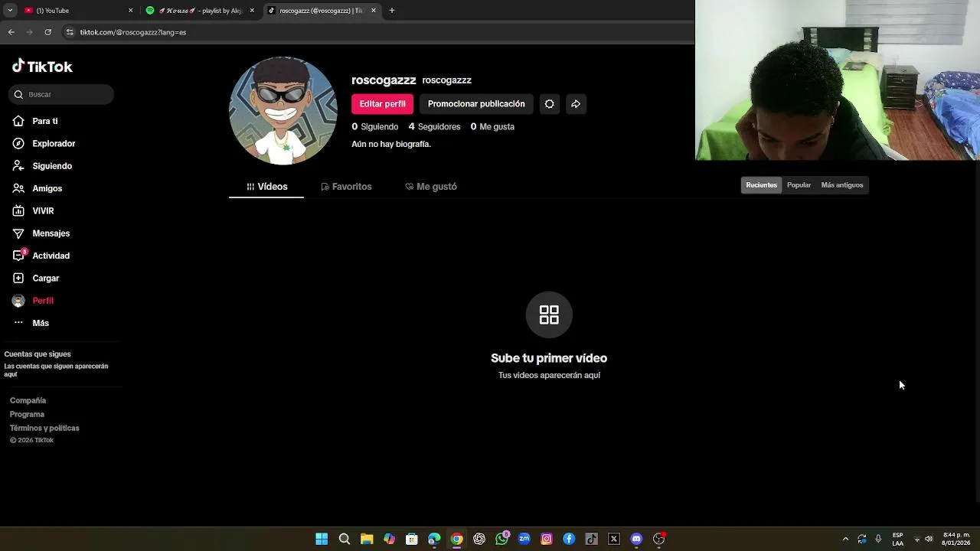The width and height of the screenshot is (980, 551).
Task: Switch to the Vídeos tab
Action: [266, 187]
